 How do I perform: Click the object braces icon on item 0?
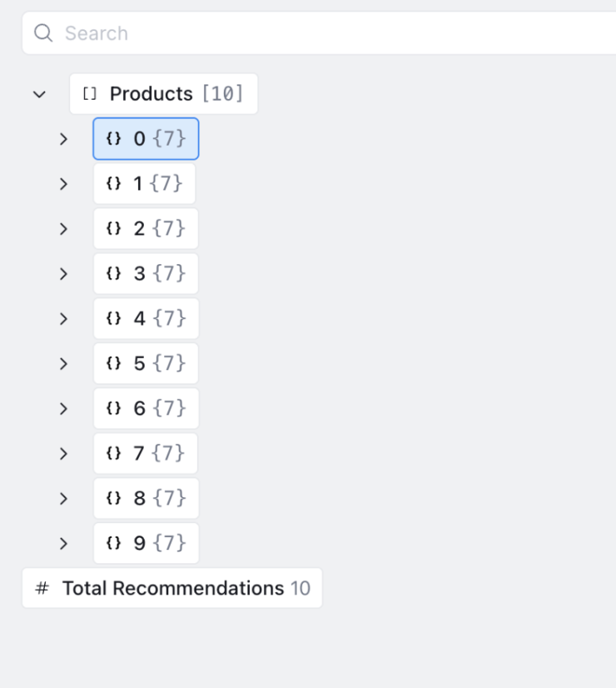click(113, 138)
